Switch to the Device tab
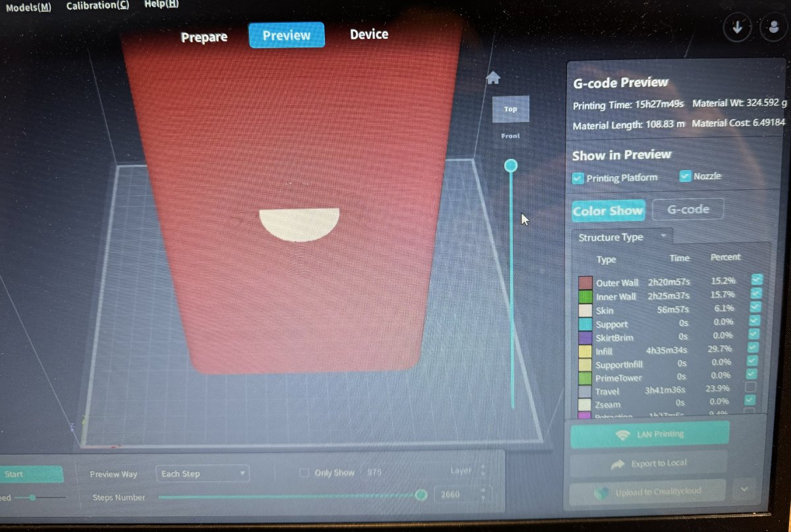 (x=369, y=34)
